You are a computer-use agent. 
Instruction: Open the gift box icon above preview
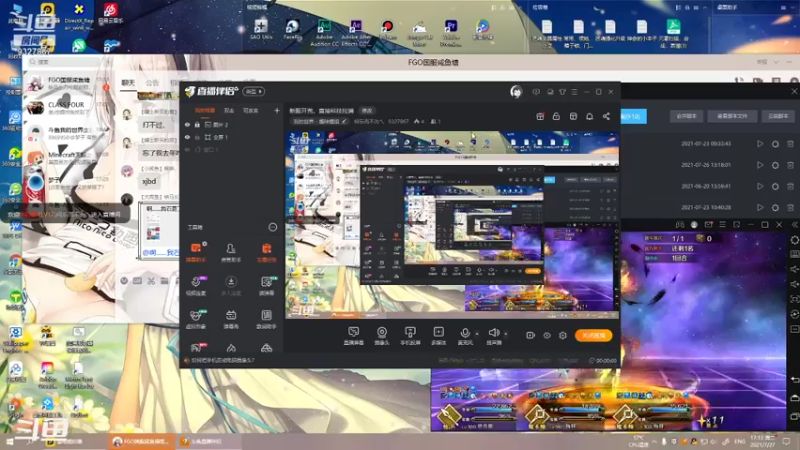[540, 116]
